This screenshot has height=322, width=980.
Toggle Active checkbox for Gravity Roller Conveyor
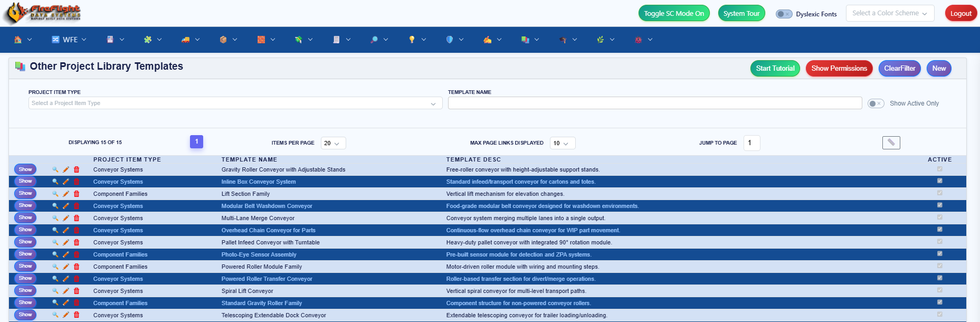click(939, 169)
